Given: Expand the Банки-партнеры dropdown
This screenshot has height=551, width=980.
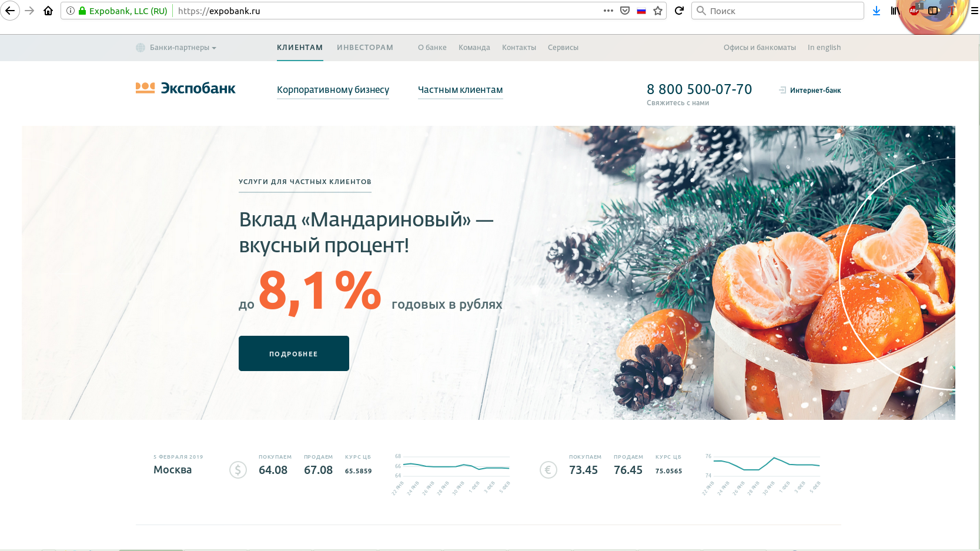Looking at the screenshot, I should tap(176, 48).
